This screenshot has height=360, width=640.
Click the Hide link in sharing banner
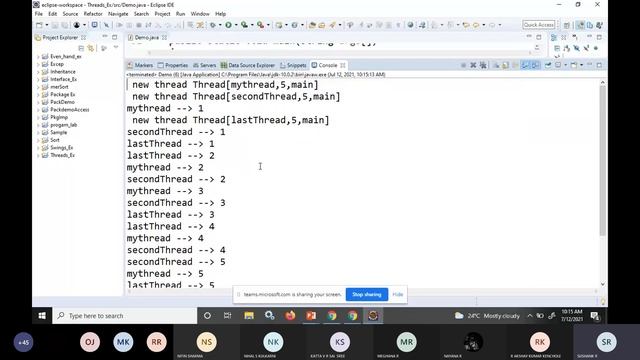tap(398, 295)
